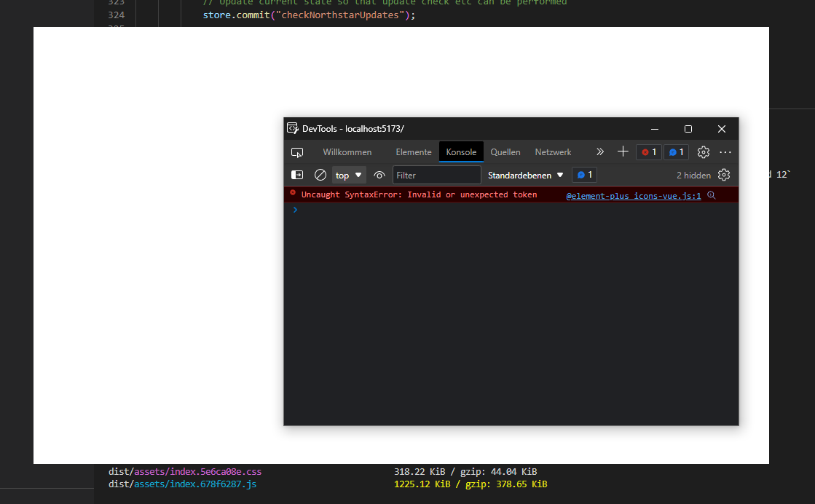The height and width of the screenshot is (504, 815).
Task: Expand the hidden tabs chevron
Action: click(x=599, y=152)
